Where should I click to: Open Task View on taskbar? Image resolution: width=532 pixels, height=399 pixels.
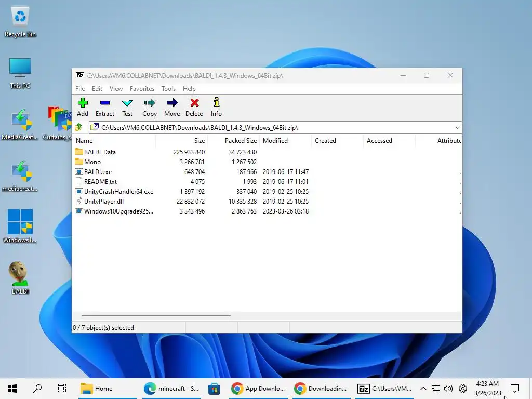(x=62, y=388)
